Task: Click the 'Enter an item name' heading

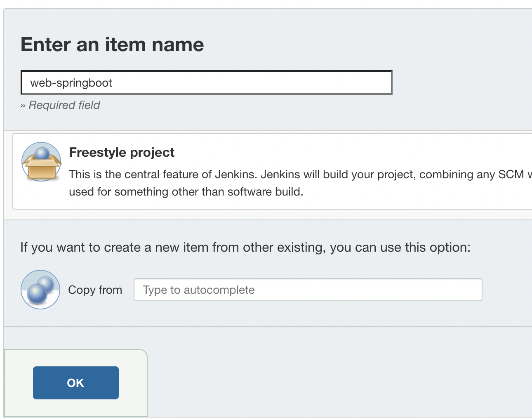Action: 112,44
